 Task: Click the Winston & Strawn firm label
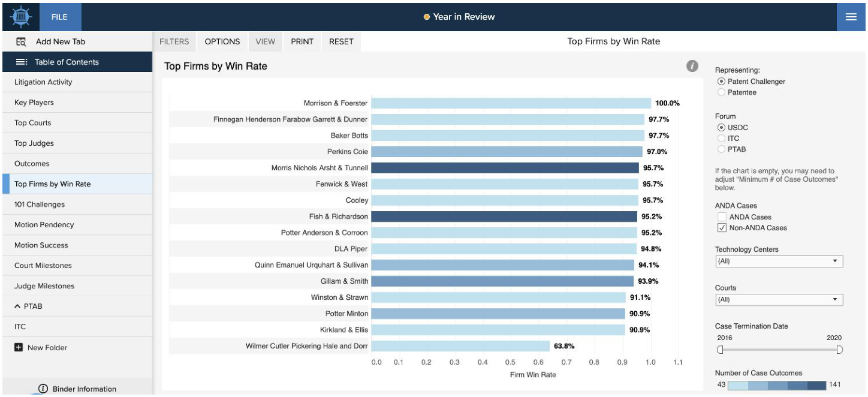(x=340, y=297)
